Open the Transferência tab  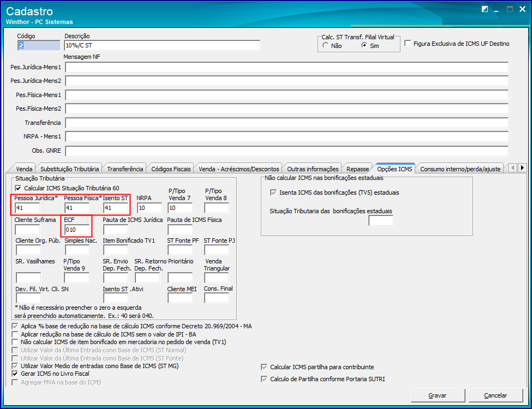[x=125, y=169]
